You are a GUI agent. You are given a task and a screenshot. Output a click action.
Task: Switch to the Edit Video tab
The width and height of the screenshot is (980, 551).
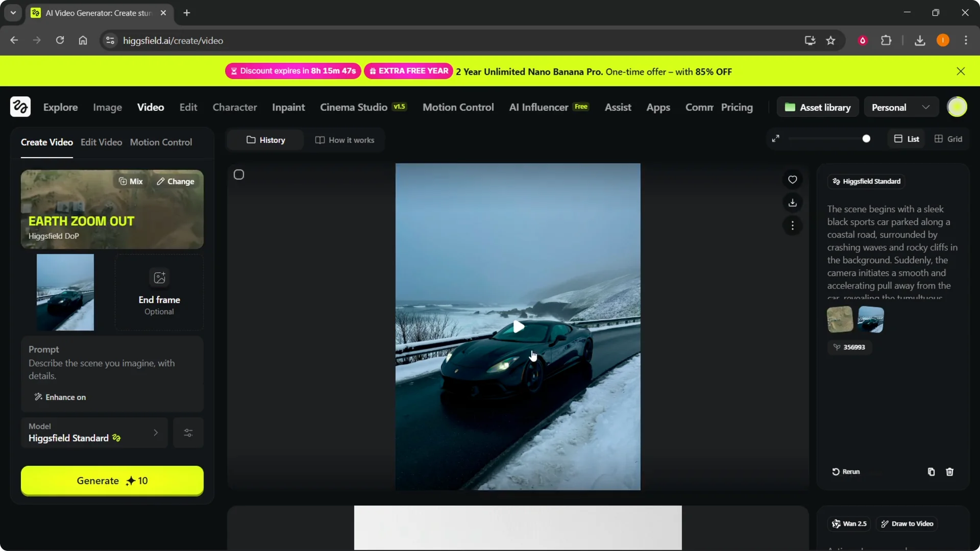pos(101,142)
